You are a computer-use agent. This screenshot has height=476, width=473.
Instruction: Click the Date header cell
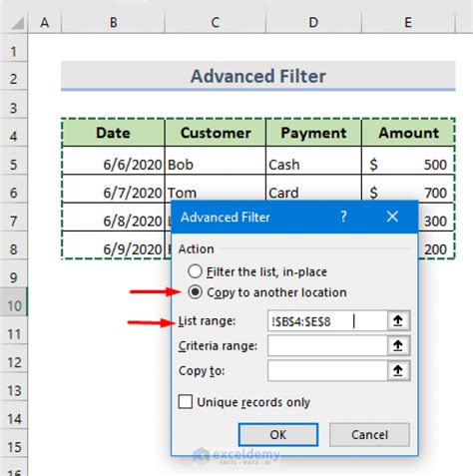pos(113,133)
